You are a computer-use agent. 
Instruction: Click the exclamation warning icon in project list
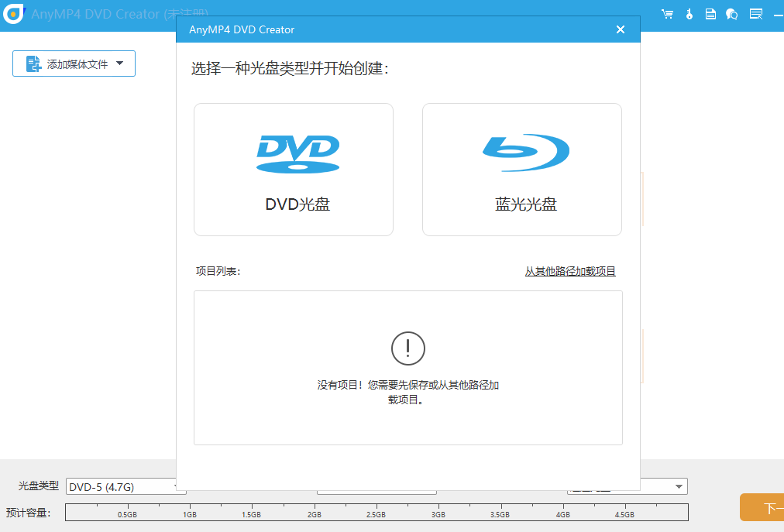tap(408, 348)
